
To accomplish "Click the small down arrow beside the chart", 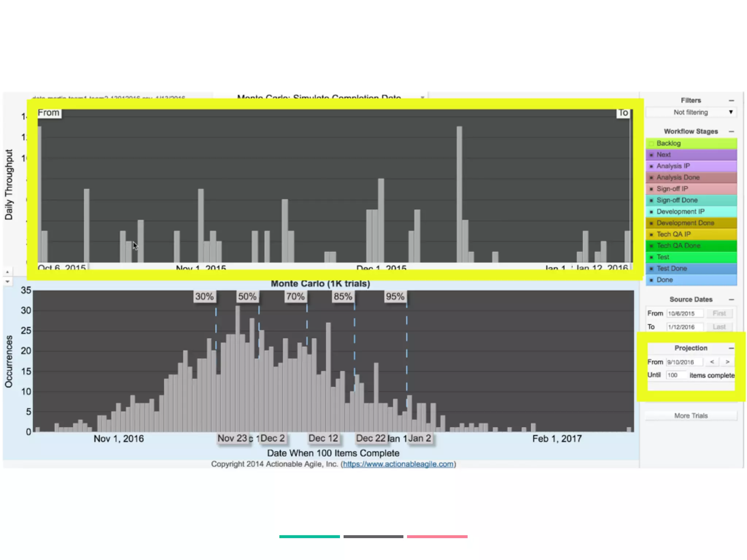I will pos(7,282).
